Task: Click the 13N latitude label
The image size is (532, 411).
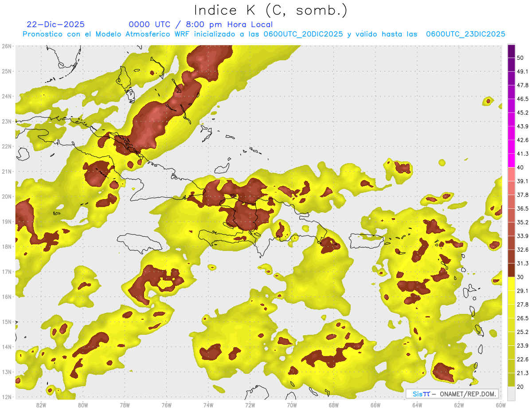Action: (7, 372)
